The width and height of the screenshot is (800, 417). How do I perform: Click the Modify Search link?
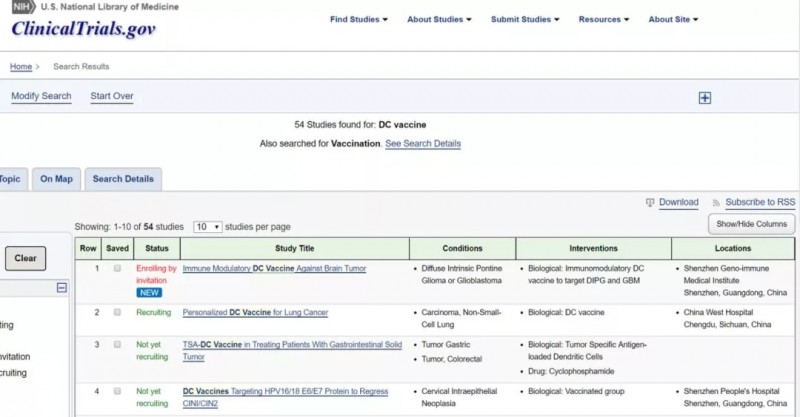point(41,96)
